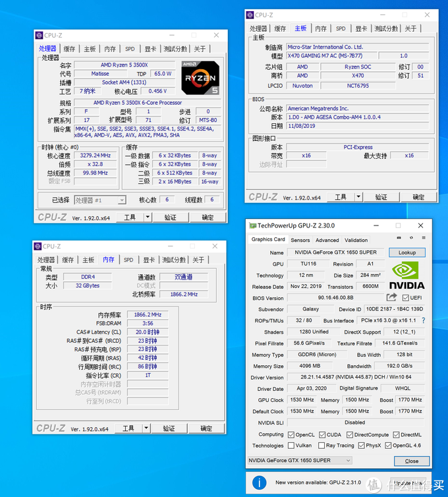Toggle the OpenCL checkbox
448x497 pixels.
(291, 434)
